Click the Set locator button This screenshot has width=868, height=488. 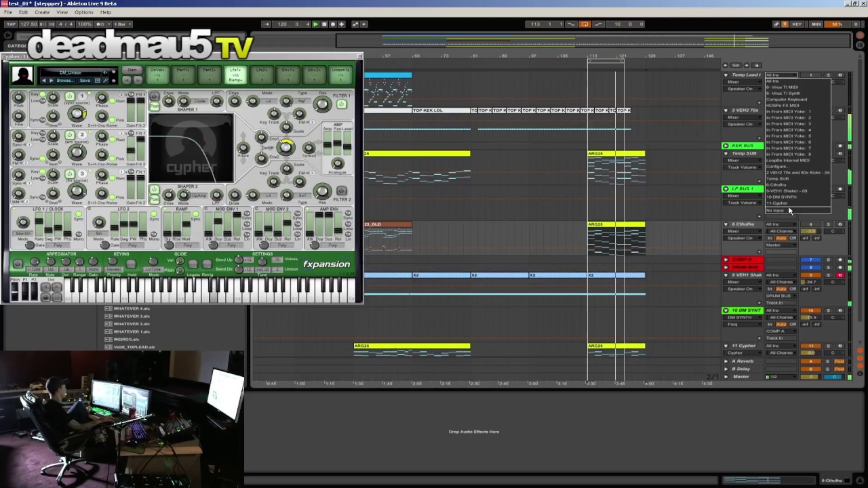tap(736, 66)
